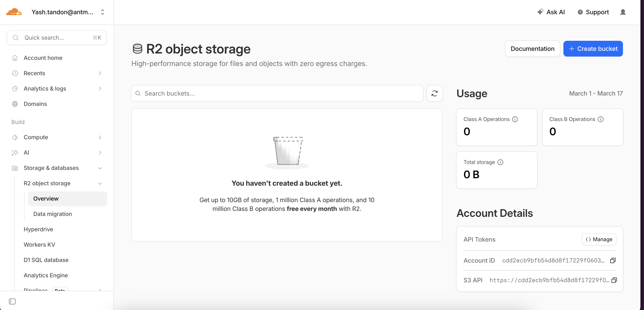Click Manage for API Tokens
This screenshot has height=310, width=644.
(x=599, y=239)
